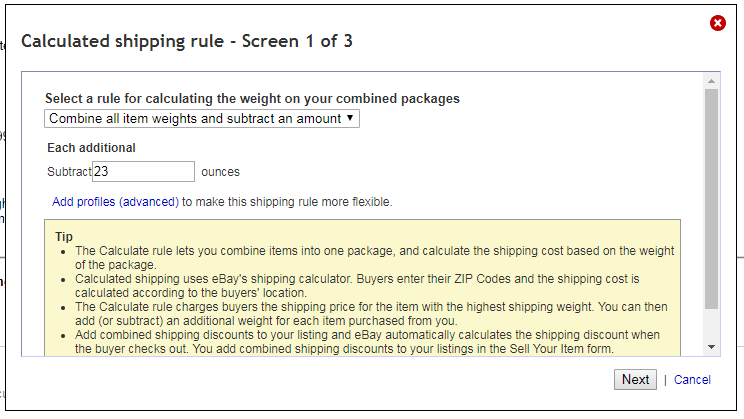The width and height of the screenshot is (744, 419).
Task: Click the scrollbar up arrow
Action: [x=711, y=81]
